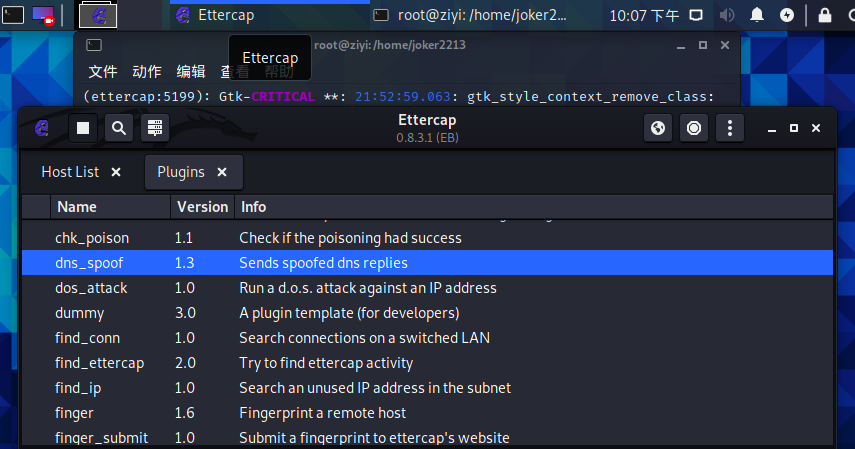Screen dimensions: 855x449
Task: Click the volume speaker tray icon
Action: coord(727,15)
